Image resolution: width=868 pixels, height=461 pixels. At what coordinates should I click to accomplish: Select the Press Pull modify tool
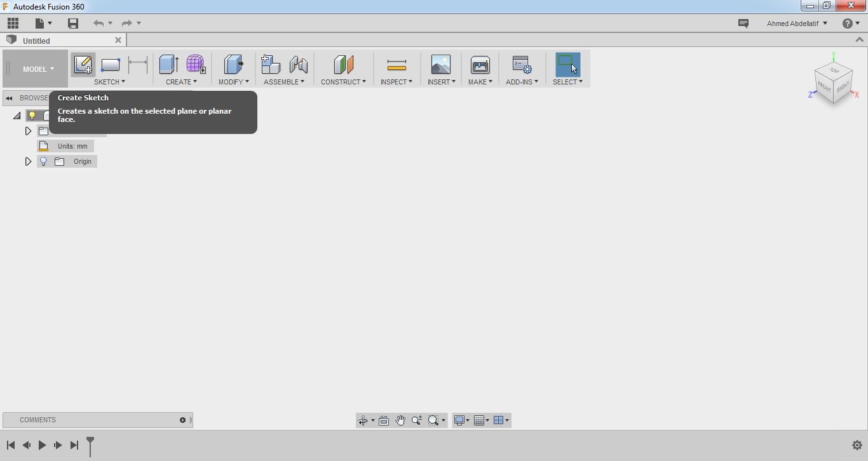(234, 64)
